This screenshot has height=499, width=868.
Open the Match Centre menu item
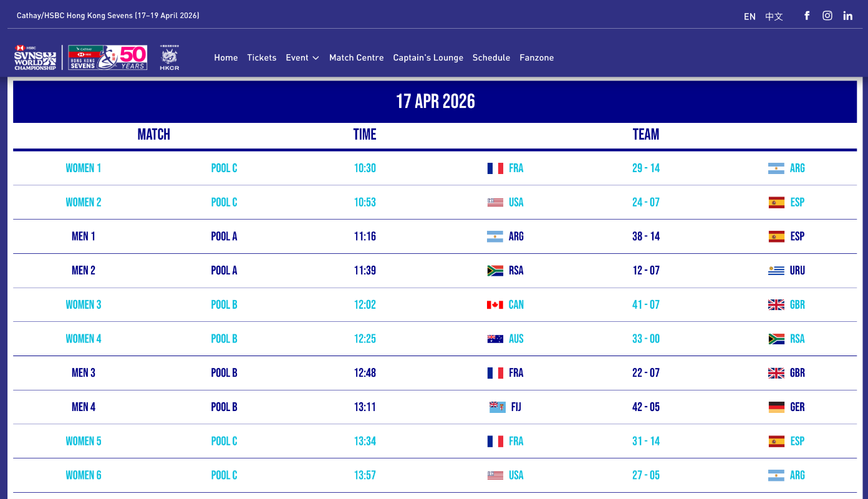[x=356, y=57]
